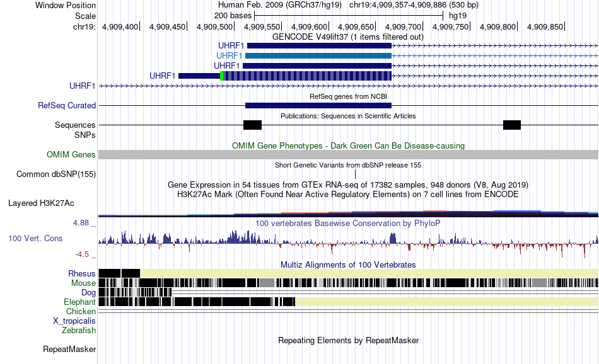Click the Rhesus black alignment block
599x364 pixels.
119,273
